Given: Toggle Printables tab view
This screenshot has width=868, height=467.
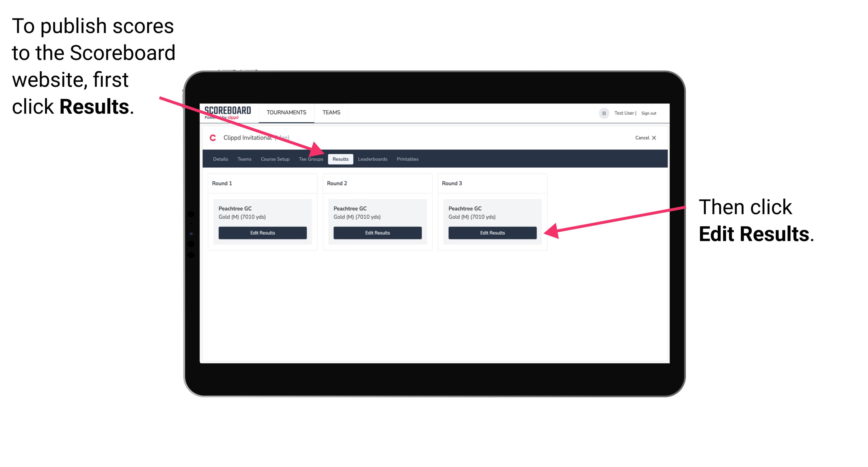Looking at the screenshot, I should coord(408,159).
